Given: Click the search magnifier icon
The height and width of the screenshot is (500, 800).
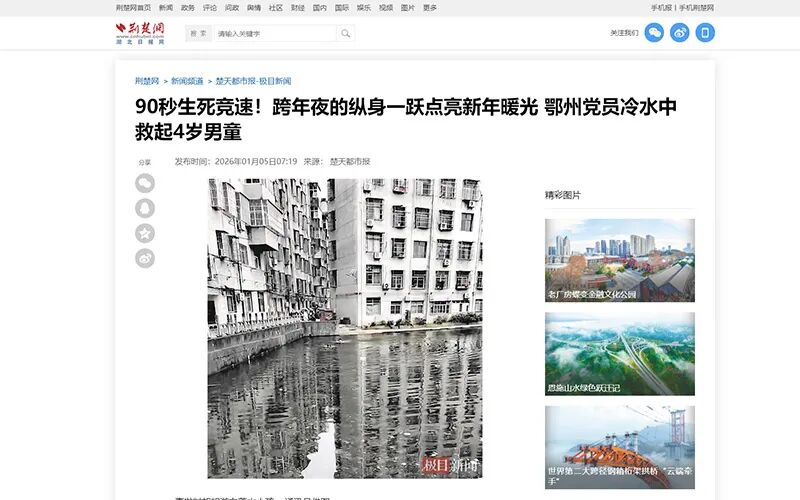Looking at the screenshot, I should click(345, 33).
